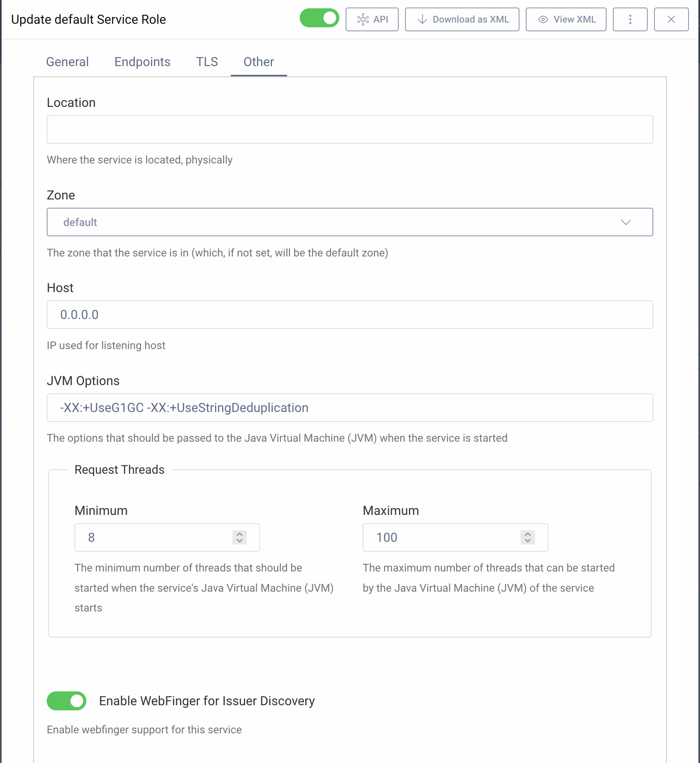Click the chevron icon in the Zone field
The width and height of the screenshot is (700, 763).
[626, 222]
